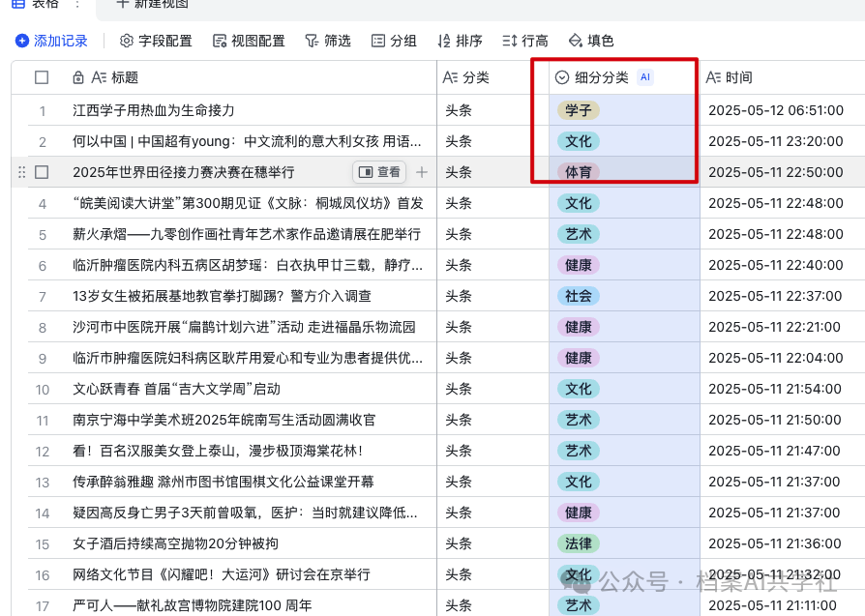The height and width of the screenshot is (616, 865).
Task: Click the text-type icon of 分类 column
Action: point(450,77)
